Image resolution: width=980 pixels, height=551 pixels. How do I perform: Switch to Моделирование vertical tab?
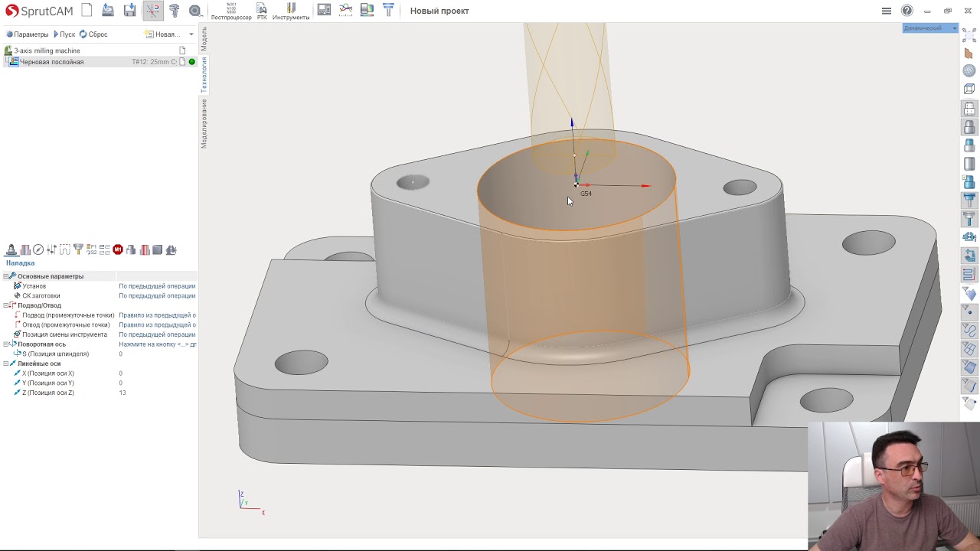pos(204,123)
